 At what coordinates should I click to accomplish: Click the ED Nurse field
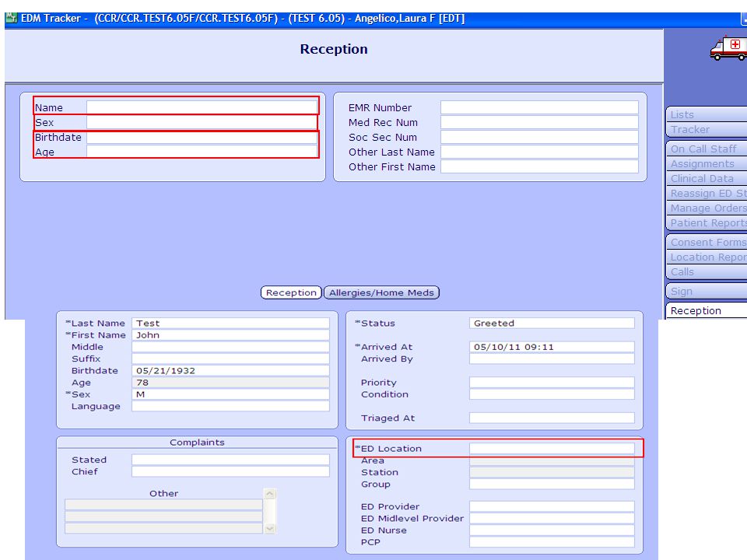click(552, 530)
